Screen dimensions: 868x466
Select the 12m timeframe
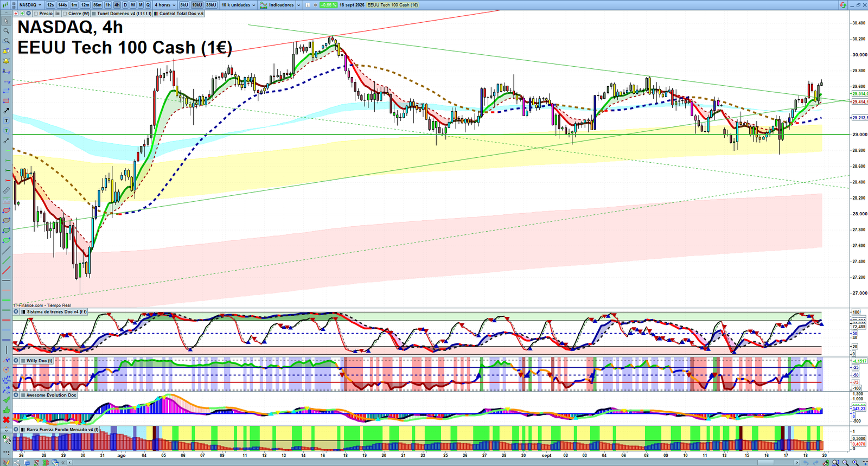85,5
